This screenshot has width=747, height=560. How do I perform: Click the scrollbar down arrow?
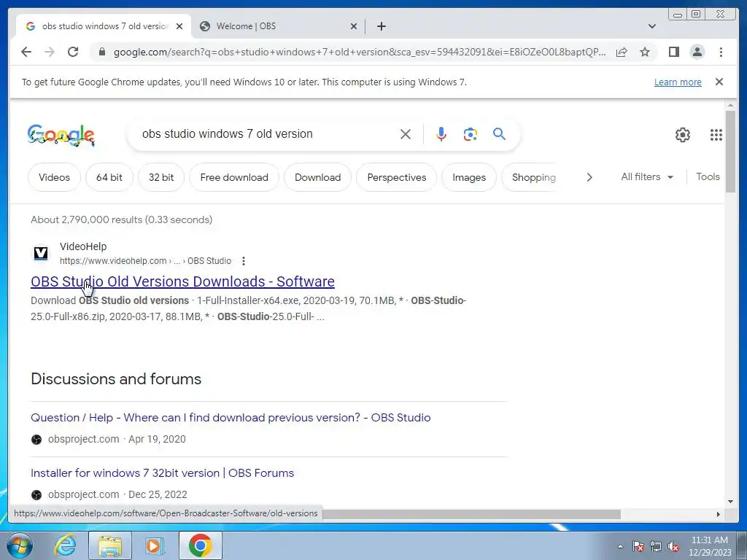click(x=731, y=502)
